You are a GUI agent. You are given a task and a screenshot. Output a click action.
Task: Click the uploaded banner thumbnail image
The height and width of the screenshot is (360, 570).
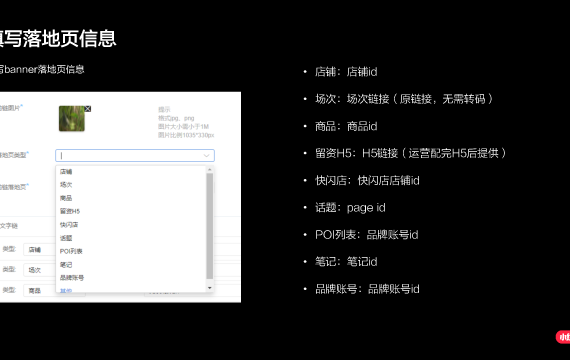click(72, 119)
